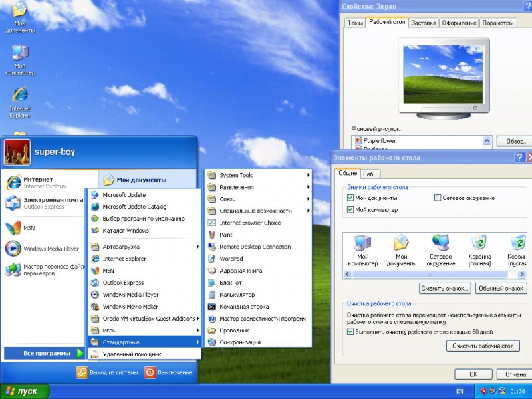
Task: Open WordPad
Action: coord(258,259)
